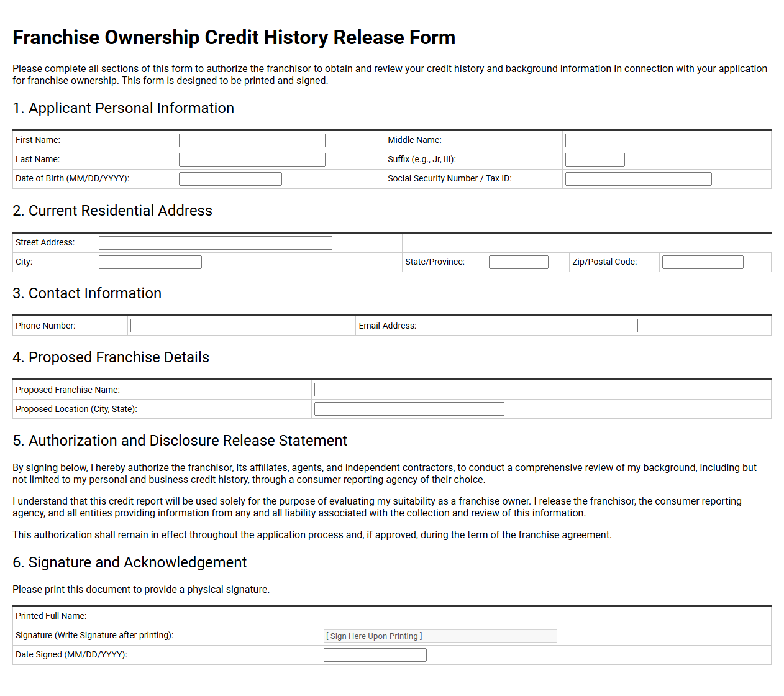
Task: Click the 'City:' label
Action: pos(24,262)
